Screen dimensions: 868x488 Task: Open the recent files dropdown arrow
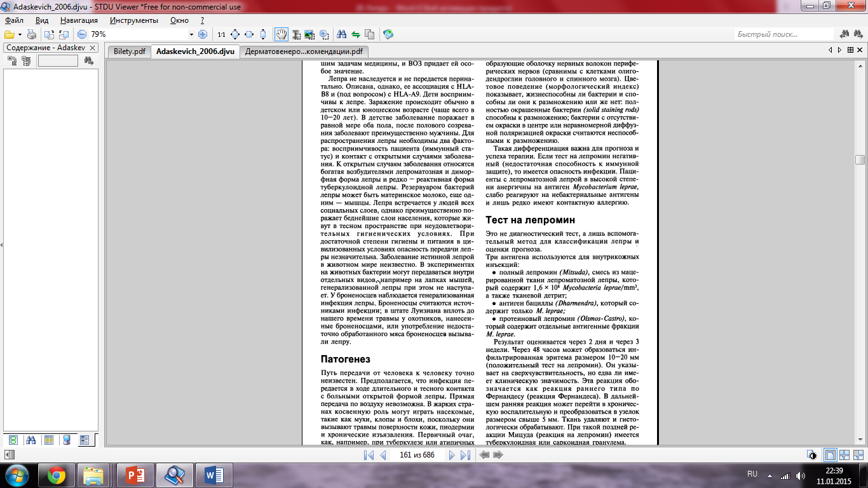coord(20,34)
